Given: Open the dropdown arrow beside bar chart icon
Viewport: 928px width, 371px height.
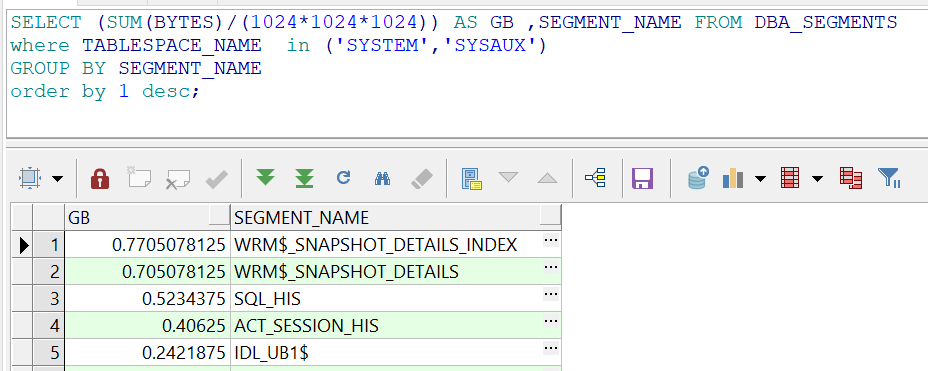Looking at the screenshot, I should tap(761, 178).
